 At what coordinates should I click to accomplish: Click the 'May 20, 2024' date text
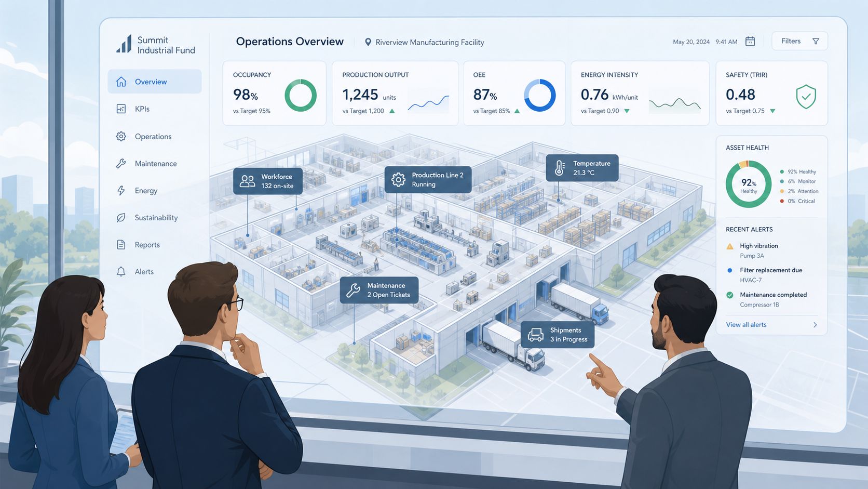(x=691, y=42)
